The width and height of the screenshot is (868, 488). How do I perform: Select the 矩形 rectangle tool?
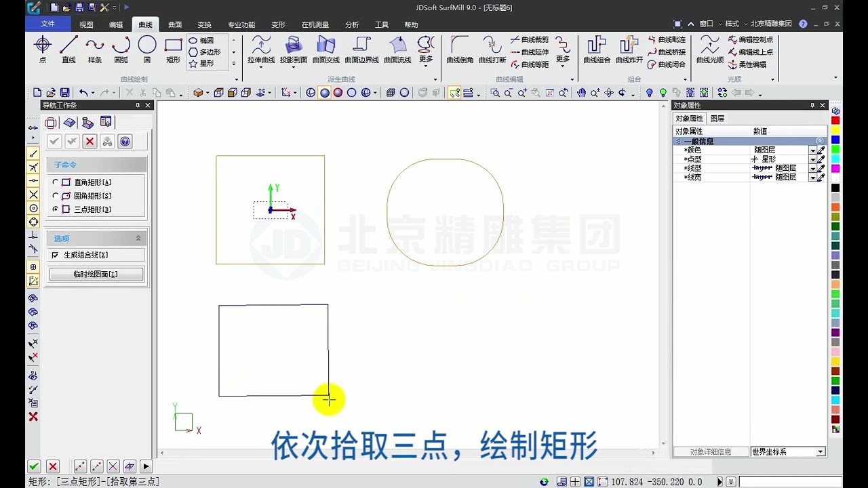pyautogui.click(x=174, y=50)
